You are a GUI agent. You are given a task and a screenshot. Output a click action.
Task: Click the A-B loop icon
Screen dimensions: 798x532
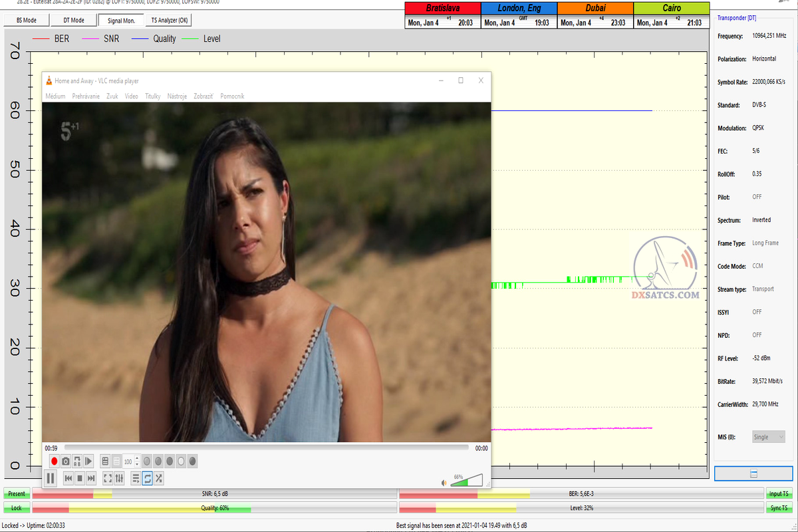[77, 461]
